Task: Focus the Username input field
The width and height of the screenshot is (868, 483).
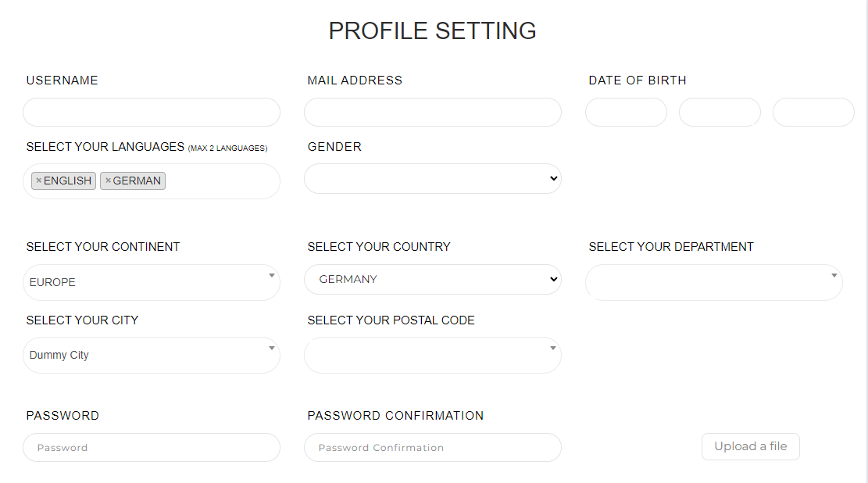Action: coord(152,113)
